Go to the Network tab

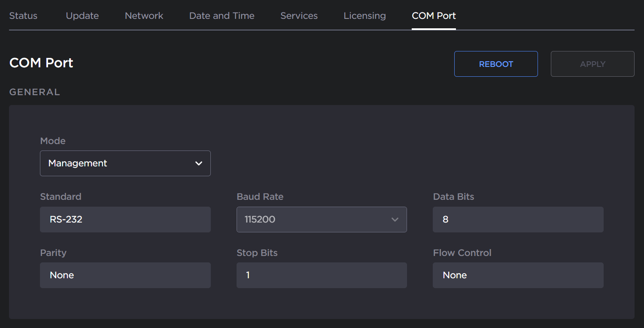pos(144,15)
